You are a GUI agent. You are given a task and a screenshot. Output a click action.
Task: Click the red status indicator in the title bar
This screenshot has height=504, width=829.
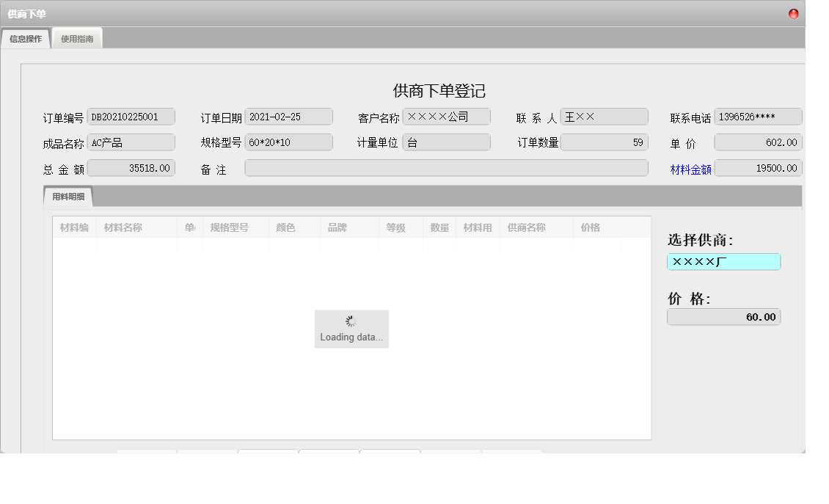793,12
